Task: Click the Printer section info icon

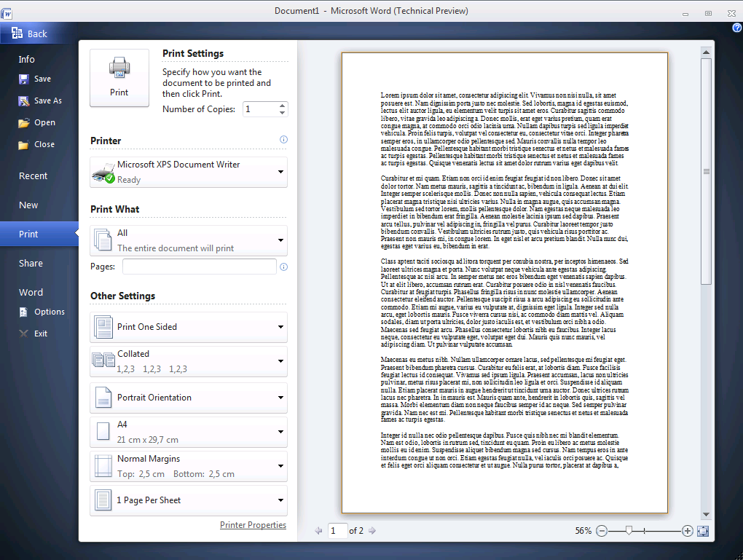Action: point(283,139)
